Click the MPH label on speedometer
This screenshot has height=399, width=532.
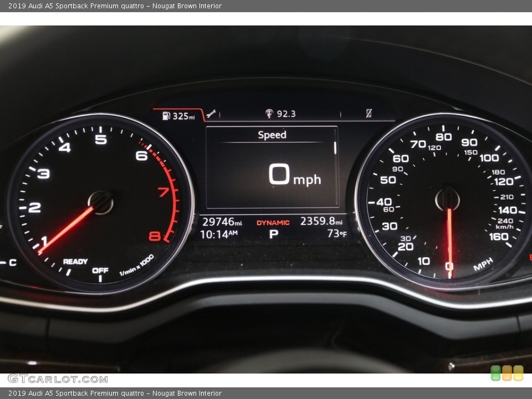pos(483,264)
